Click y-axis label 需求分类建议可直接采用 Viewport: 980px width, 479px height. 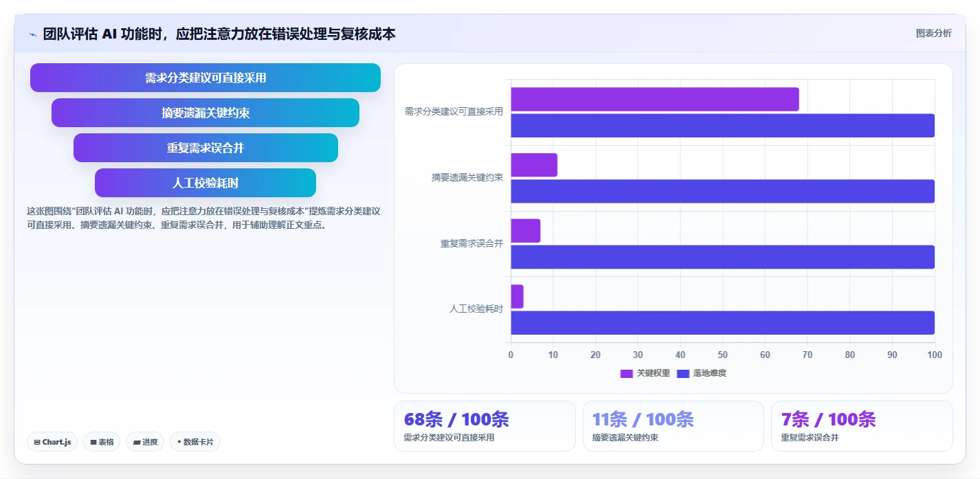(454, 111)
